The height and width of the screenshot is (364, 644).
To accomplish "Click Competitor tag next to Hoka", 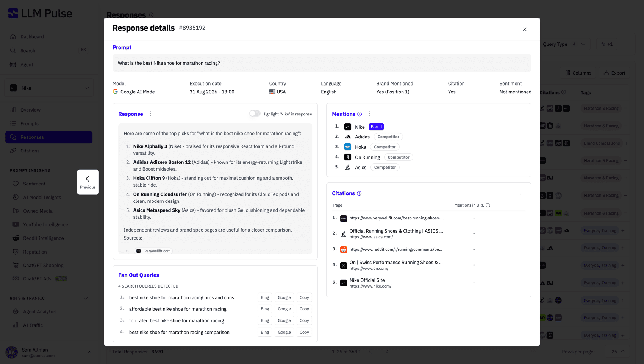I will pos(385,147).
